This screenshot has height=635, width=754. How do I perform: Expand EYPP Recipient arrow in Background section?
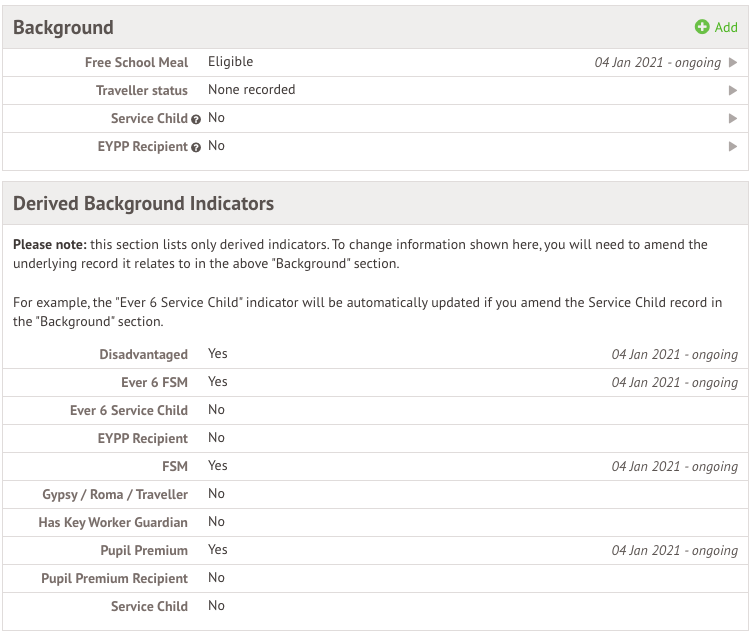pos(733,146)
